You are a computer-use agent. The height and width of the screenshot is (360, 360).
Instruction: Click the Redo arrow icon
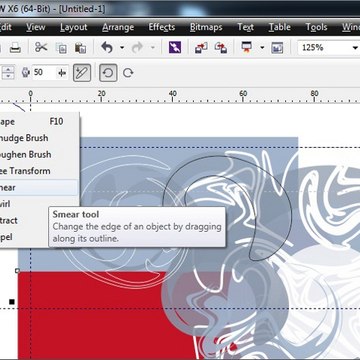137,48
